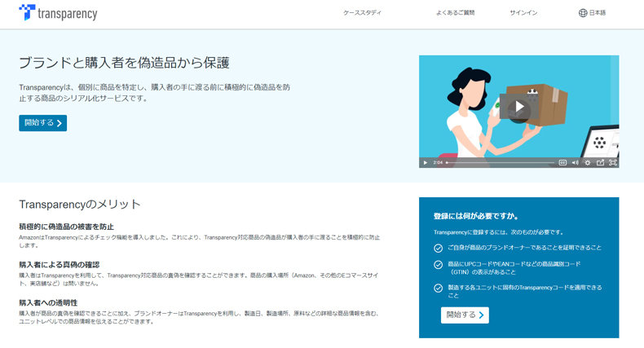Click checkmark beside brand owner requirement
Viewport: 644px width, 348px height.
point(439,248)
